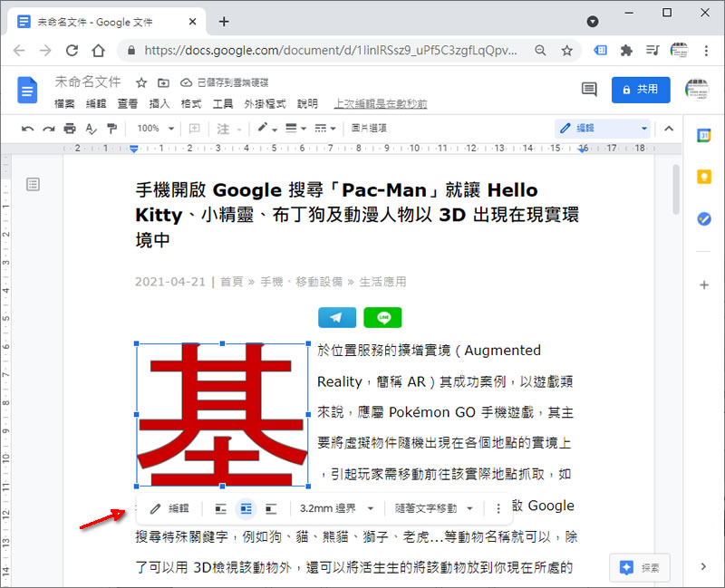Click the Print icon

[70, 128]
